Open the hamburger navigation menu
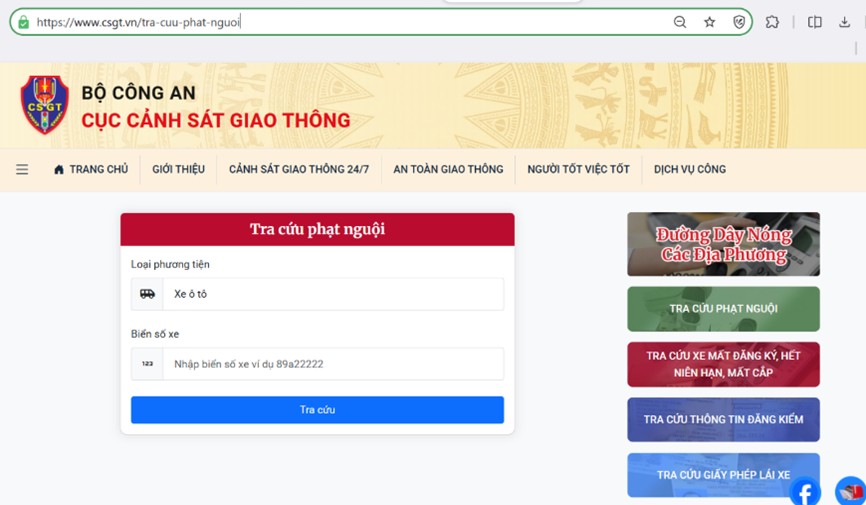 [x=22, y=170]
